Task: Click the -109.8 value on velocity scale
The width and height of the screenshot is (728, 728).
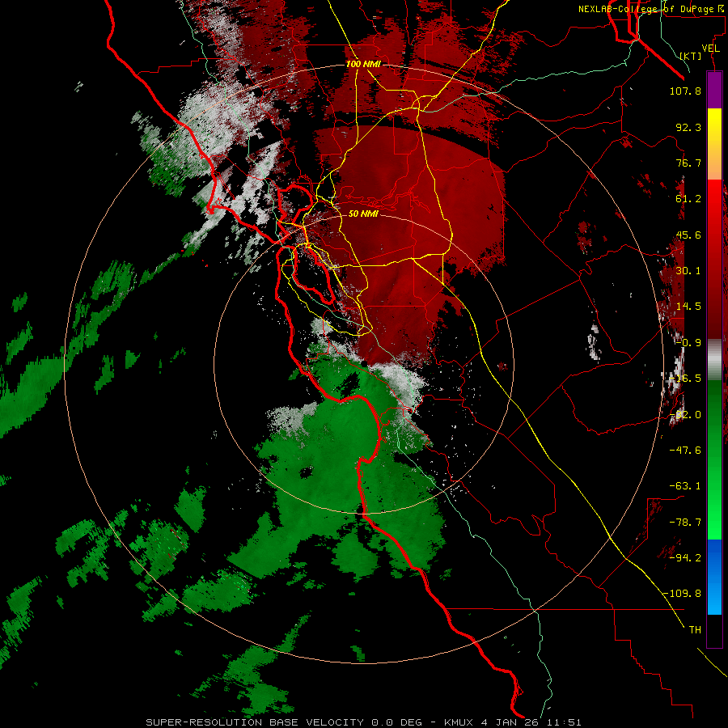Action: [682, 594]
